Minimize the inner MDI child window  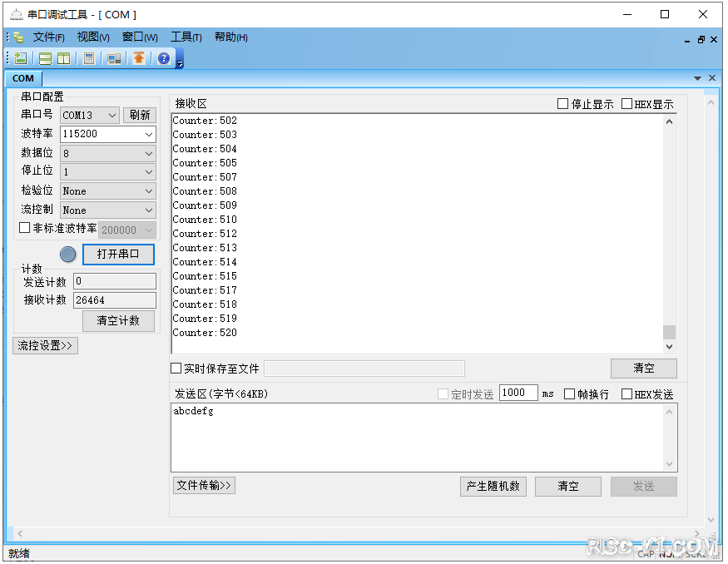tap(687, 41)
